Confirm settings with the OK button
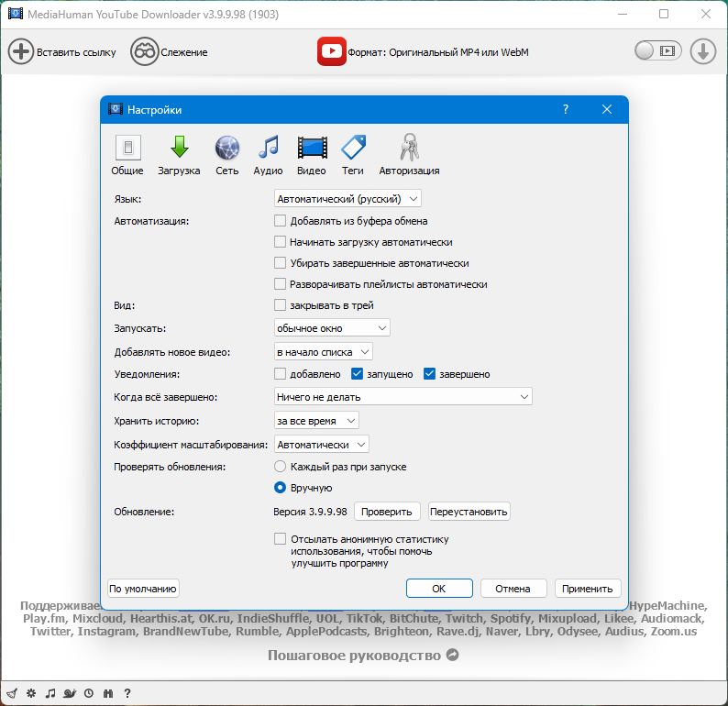The width and height of the screenshot is (728, 706). (x=439, y=589)
